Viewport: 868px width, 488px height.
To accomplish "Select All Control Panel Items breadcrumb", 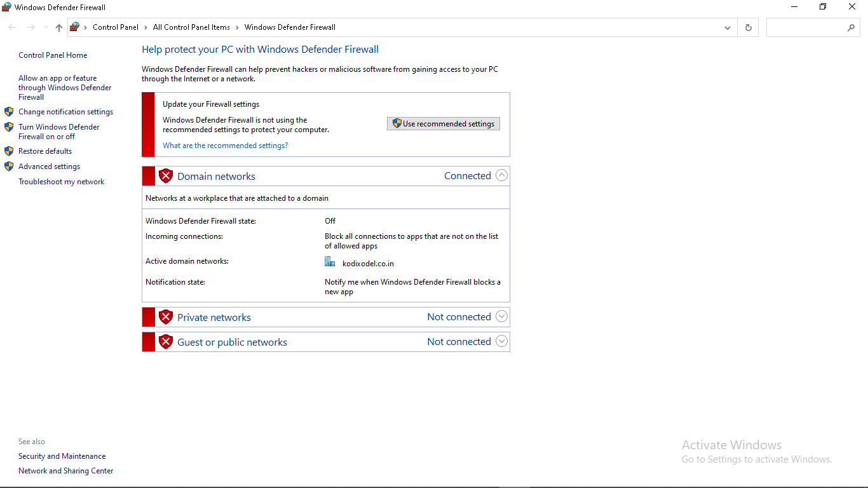I will pos(191,27).
